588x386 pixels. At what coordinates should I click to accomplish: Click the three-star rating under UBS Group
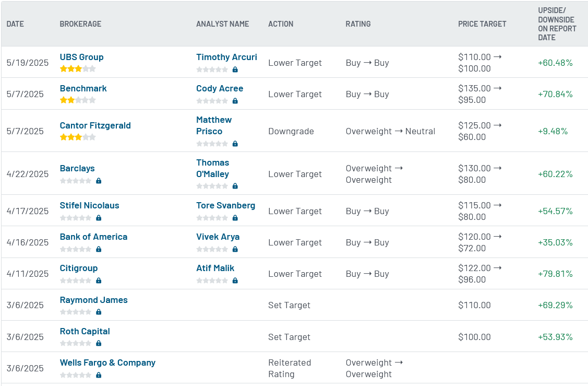(x=78, y=69)
